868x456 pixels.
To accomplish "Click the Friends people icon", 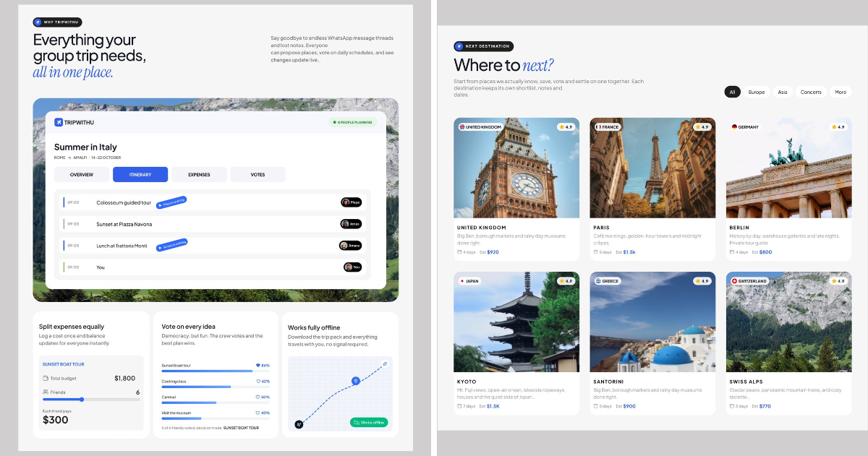I will coord(46,392).
